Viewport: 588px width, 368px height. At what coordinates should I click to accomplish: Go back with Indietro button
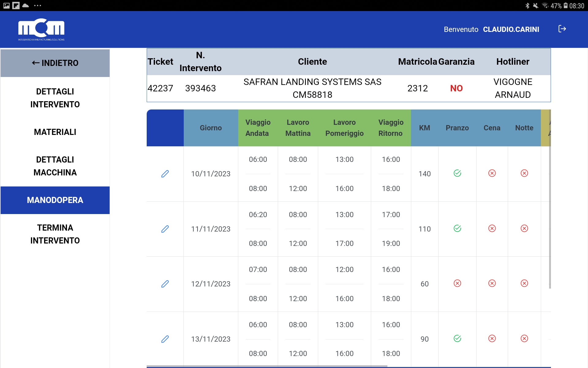point(55,63)
